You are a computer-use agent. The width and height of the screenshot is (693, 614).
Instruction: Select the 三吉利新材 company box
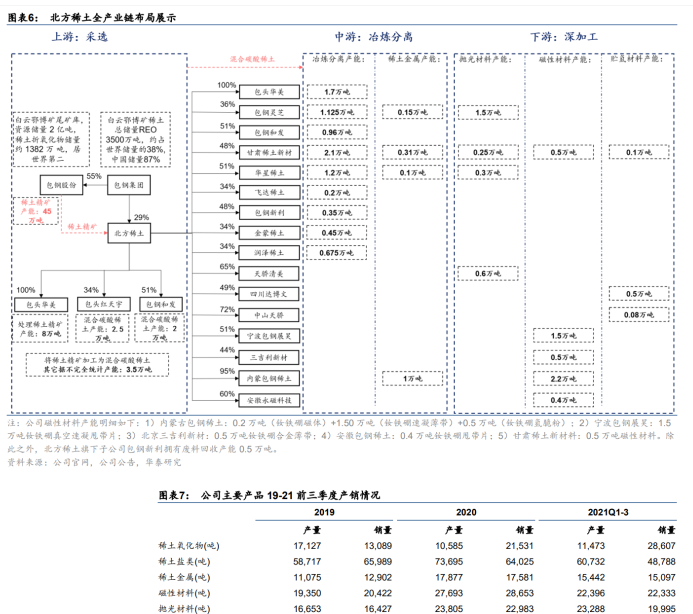(x=269, y=357)
